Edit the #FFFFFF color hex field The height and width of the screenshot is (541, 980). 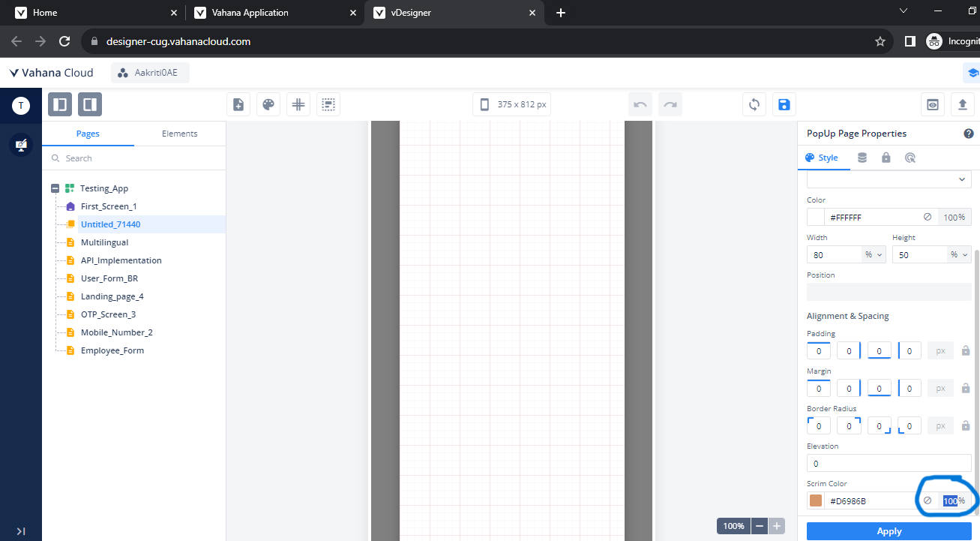click(871, 217)
